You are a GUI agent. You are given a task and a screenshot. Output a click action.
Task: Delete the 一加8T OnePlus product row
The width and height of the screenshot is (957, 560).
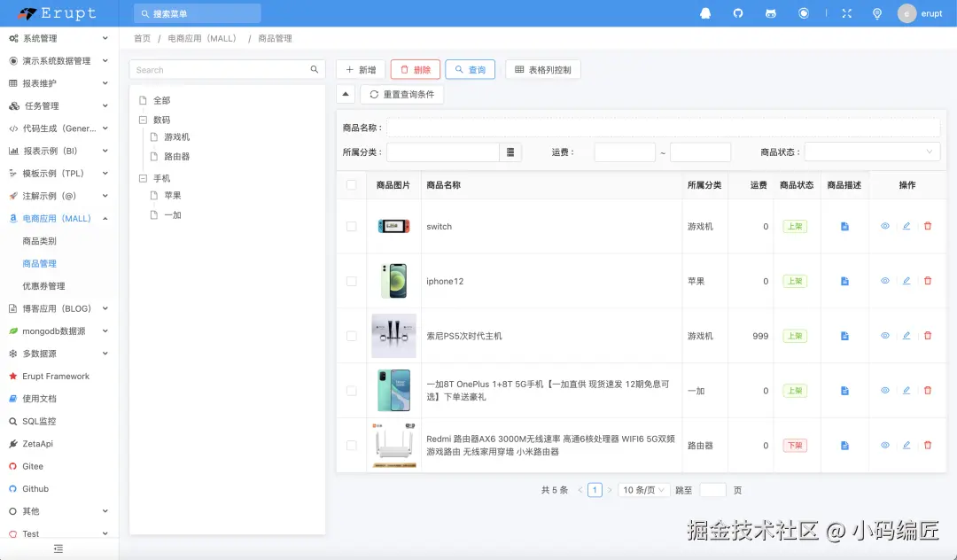(x=928, y=391)
